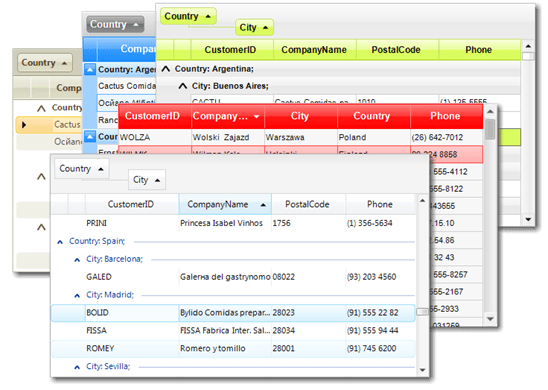548x390 pixels.
Task: Select Warszawa cell in red grid
Action: 301,137
